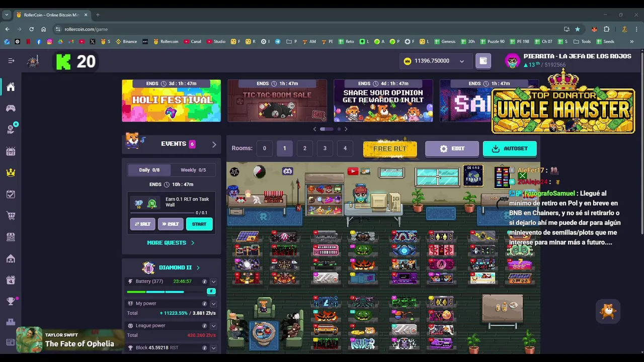Click the Discord icon in the room
Image resolution: width=644 pixels, height=362 pixels.
[287, 172]
